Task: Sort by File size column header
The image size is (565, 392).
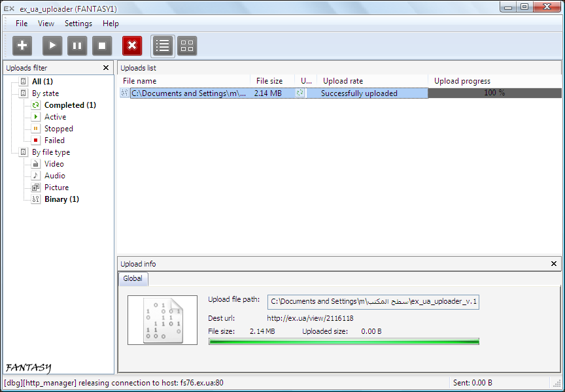Action: [273, 81]
